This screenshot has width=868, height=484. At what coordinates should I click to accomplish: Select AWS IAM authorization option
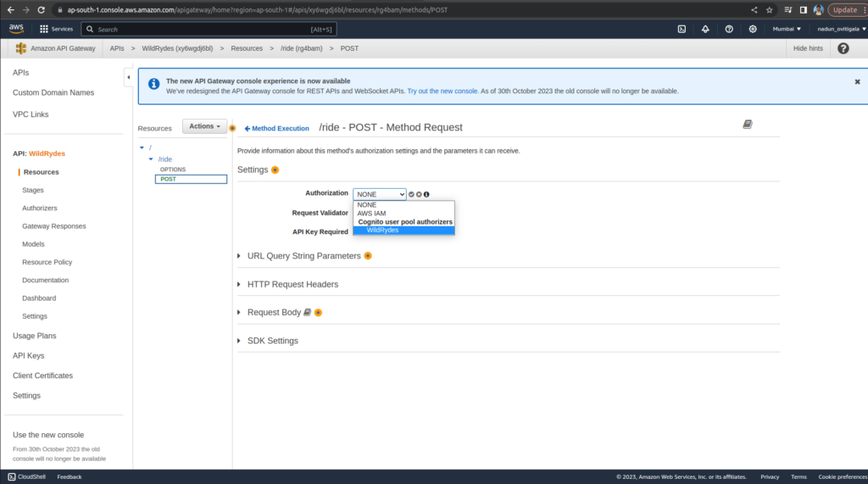(x=403, y=214)
